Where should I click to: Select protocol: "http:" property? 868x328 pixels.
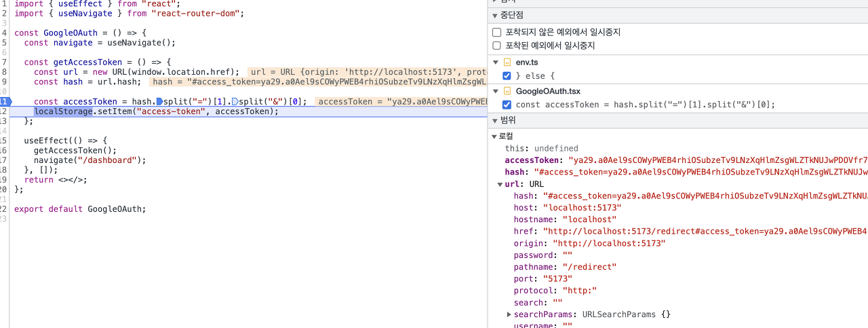[555, 291]
